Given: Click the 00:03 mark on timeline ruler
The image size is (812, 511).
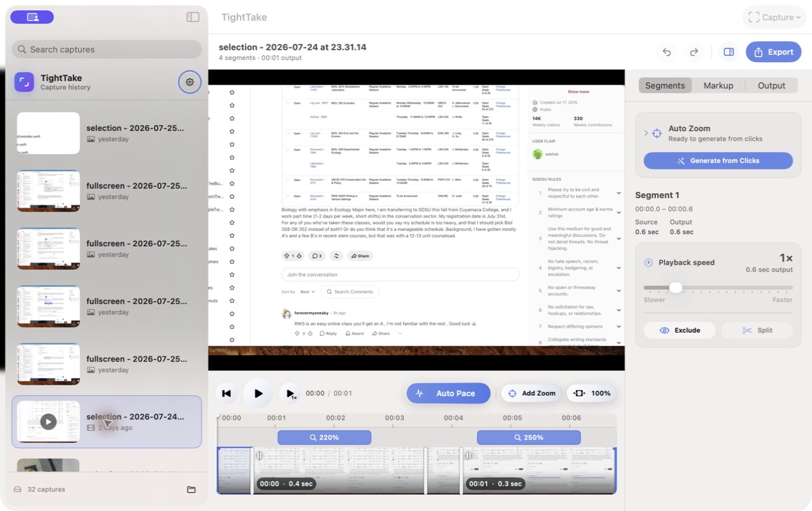Looking at the screenshot, I should tap(394, 418).
